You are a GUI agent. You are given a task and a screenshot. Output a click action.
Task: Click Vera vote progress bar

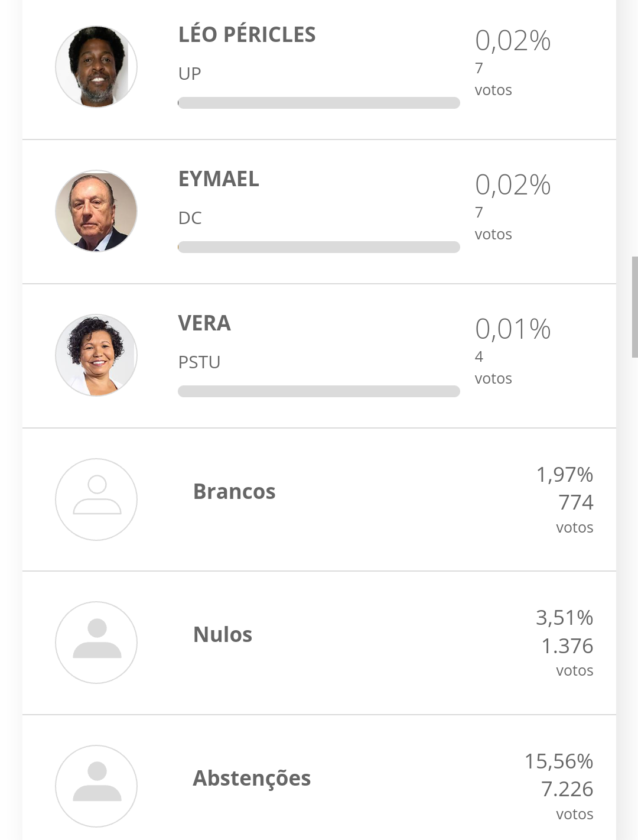[319, 391]
